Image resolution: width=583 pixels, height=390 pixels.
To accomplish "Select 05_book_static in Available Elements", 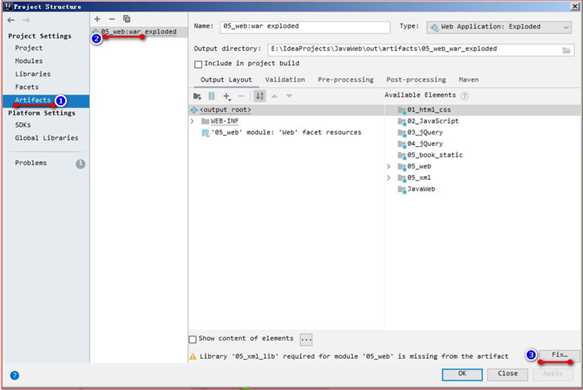I will (x=435, y=155).
